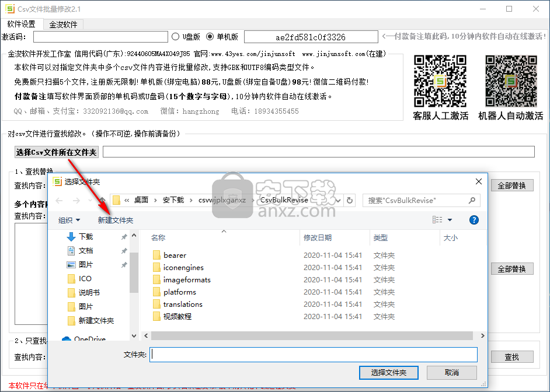Select the 单机版 radio button

point(210,37)
